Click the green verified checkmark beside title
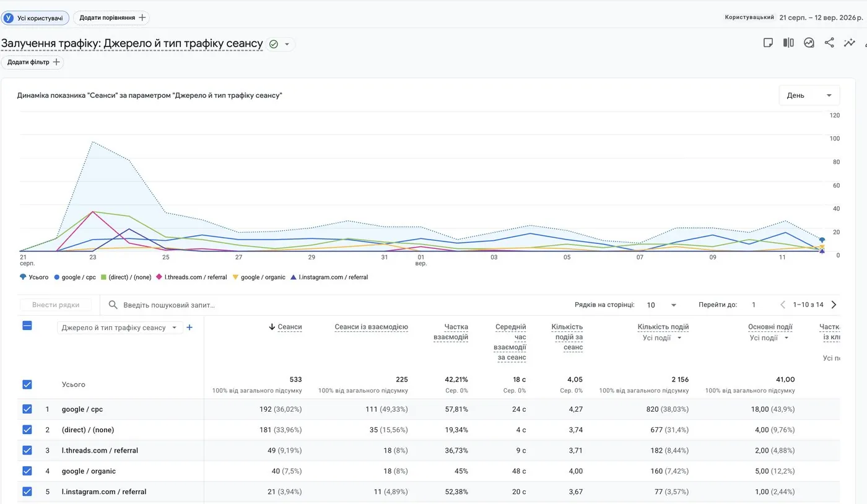The image size is (867, 504). click(x=273, y=44)
